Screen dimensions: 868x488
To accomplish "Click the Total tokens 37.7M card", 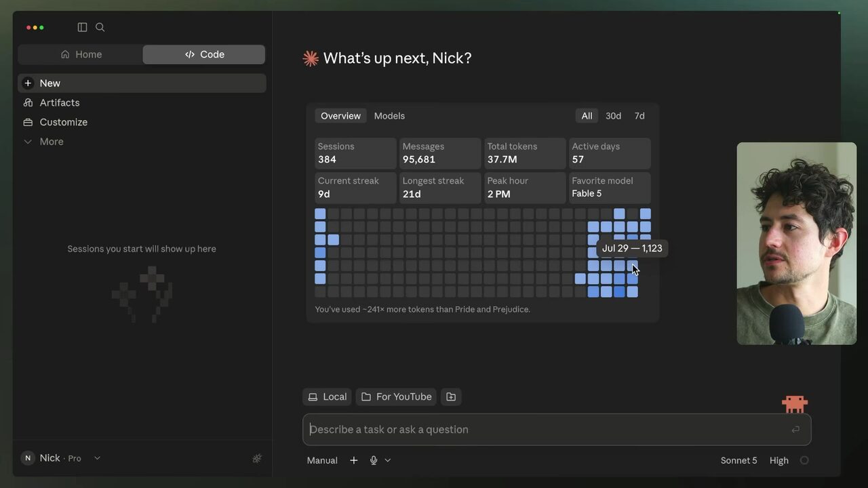I will click(x=525, y=153).
